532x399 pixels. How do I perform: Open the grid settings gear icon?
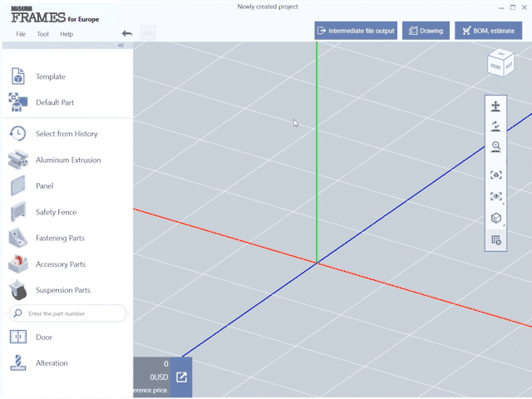coord(496,240)
